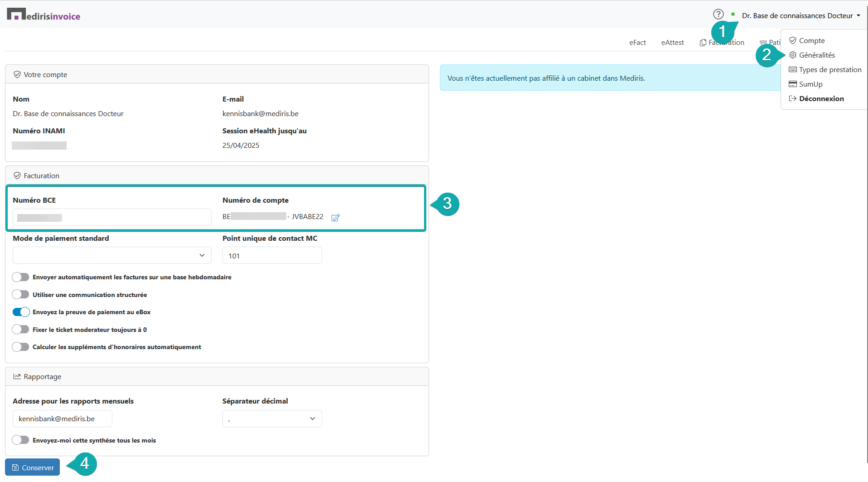Click the chart icon beside Rapportage
Viewport: 868px width, 482px height.
click(x=17, y=376)
